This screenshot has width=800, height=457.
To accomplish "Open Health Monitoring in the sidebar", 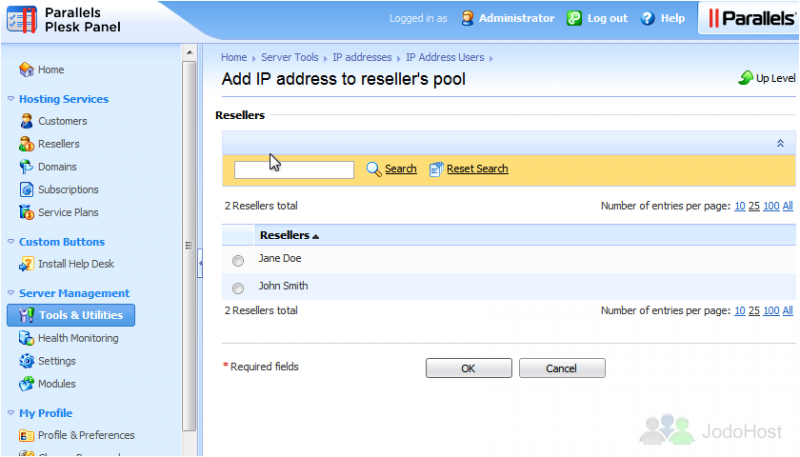I will click(78, 338).
